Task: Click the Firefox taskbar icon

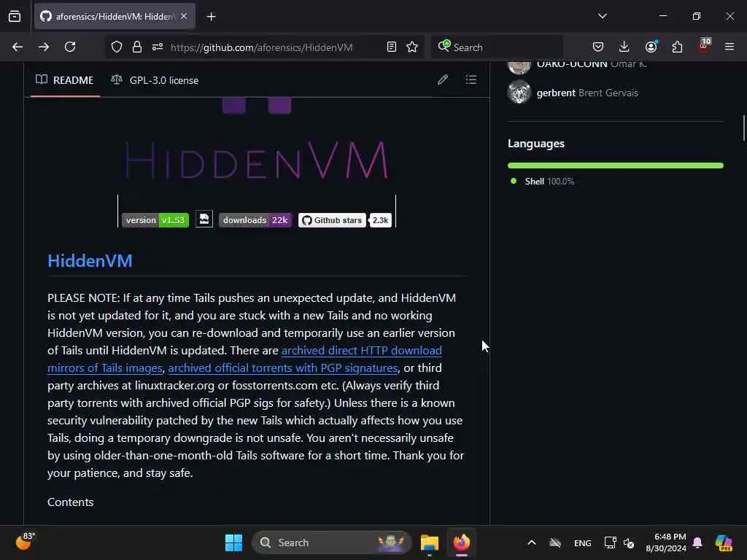Action: point(461,542)
